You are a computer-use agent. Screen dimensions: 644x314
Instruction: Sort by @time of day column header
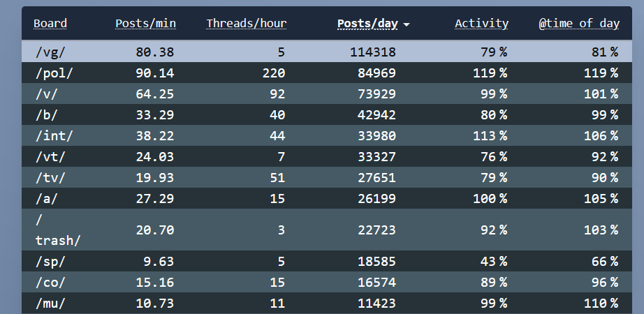pyautogui.click(x=579, y=24)
